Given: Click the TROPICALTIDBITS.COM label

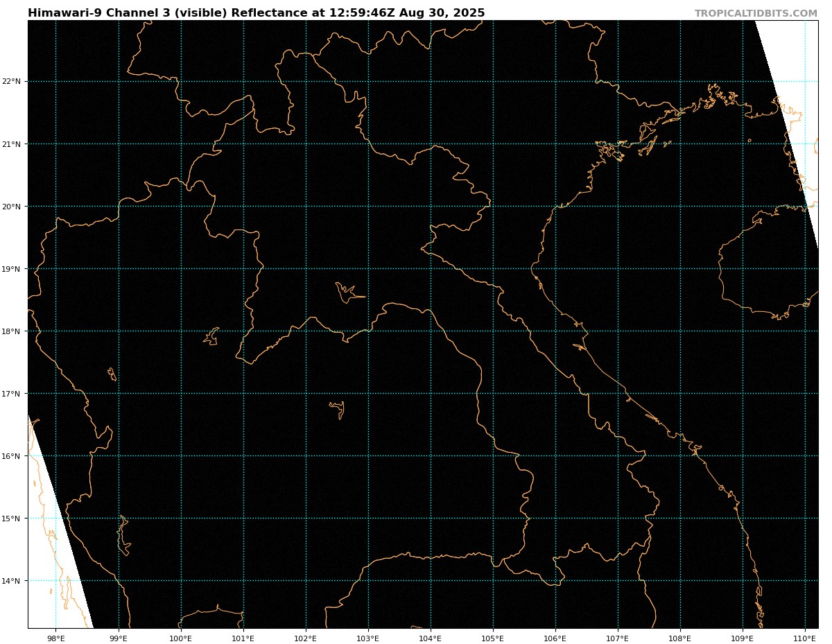Looking at the screenshot, I should coord(756,13).
